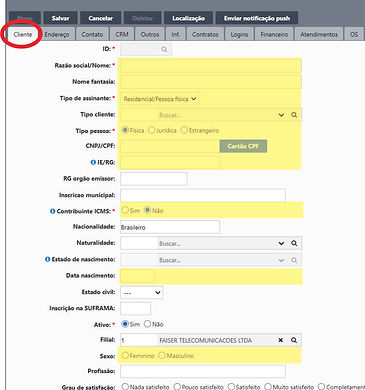This screenshot has height=390, width=365.
Task: Open the Atendimentos tab
Action: click(319, 34)
